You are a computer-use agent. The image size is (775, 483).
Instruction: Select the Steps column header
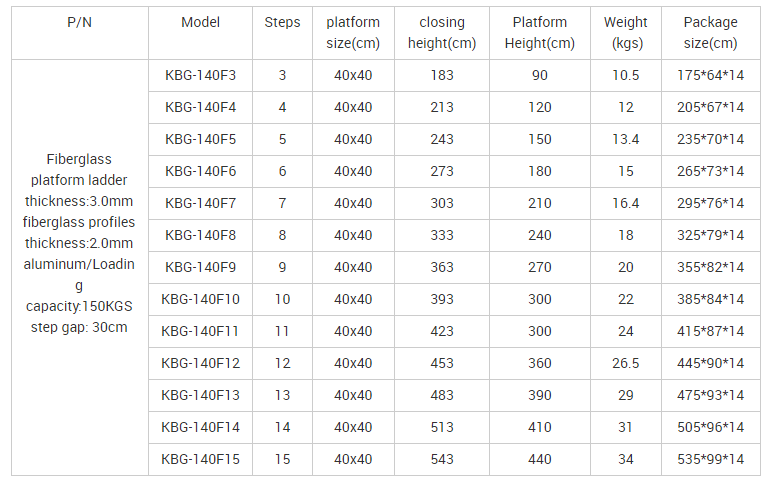tap(282, 22)
